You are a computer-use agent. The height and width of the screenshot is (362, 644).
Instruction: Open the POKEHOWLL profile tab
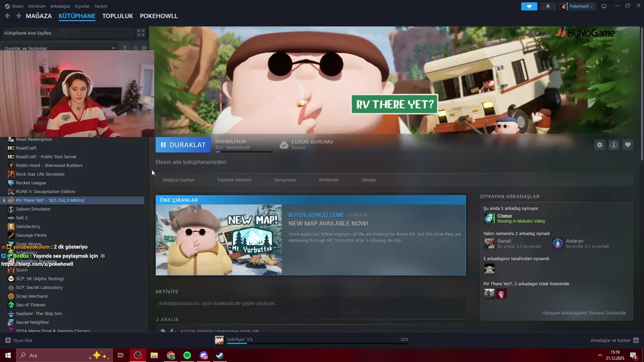[x=159, y=16]
